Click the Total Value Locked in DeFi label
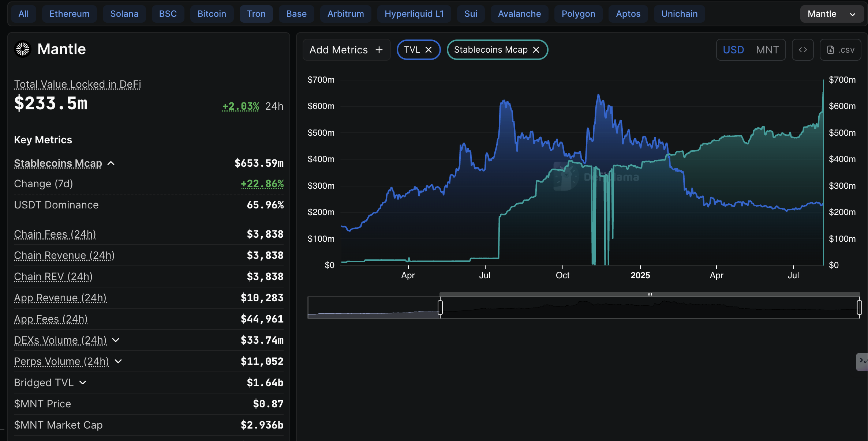The height and width of the screenshot is (441, 868). point(77,84)
